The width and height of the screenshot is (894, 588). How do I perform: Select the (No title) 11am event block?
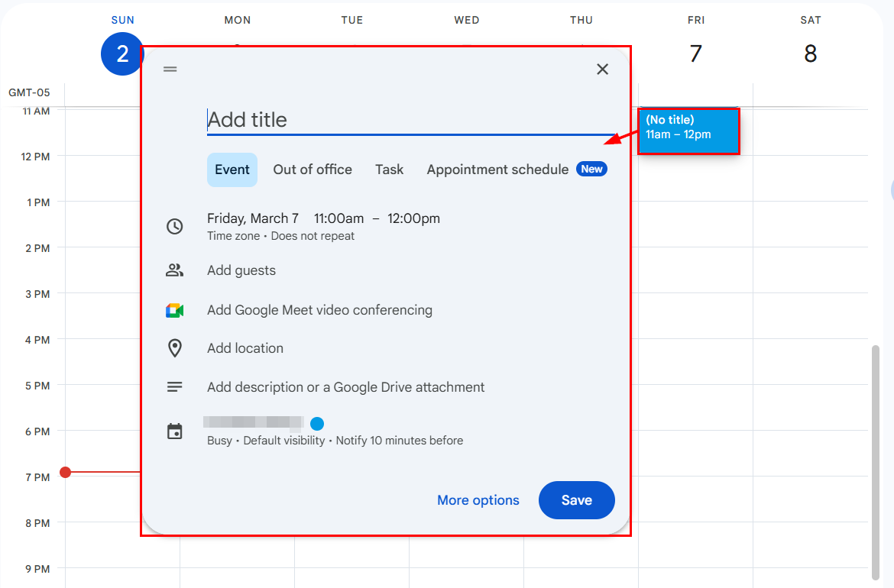tap(688, 131)
